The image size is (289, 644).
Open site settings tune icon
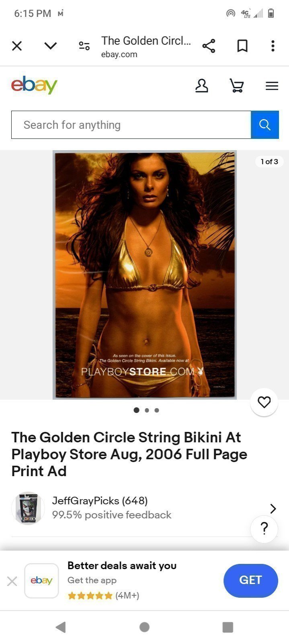[84, 46]
